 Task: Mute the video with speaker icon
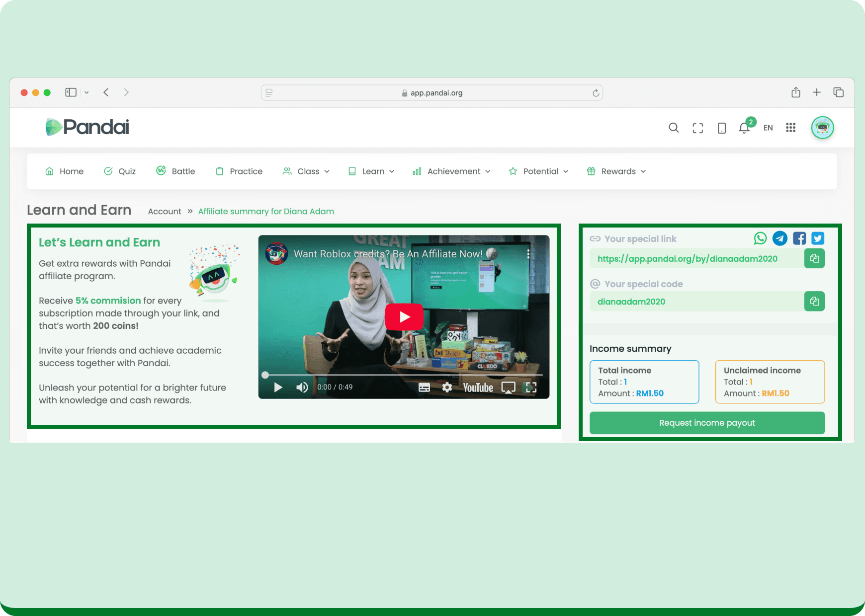point(302,387)
